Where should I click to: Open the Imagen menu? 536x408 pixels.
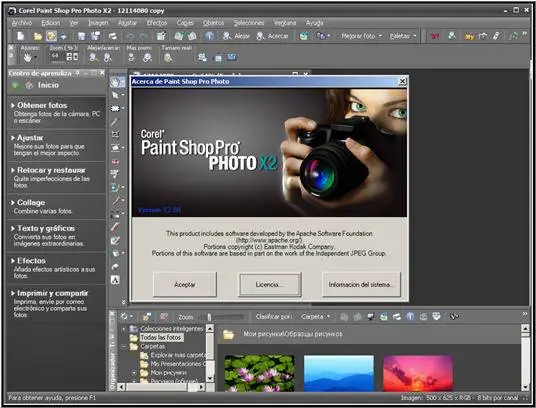98,23
